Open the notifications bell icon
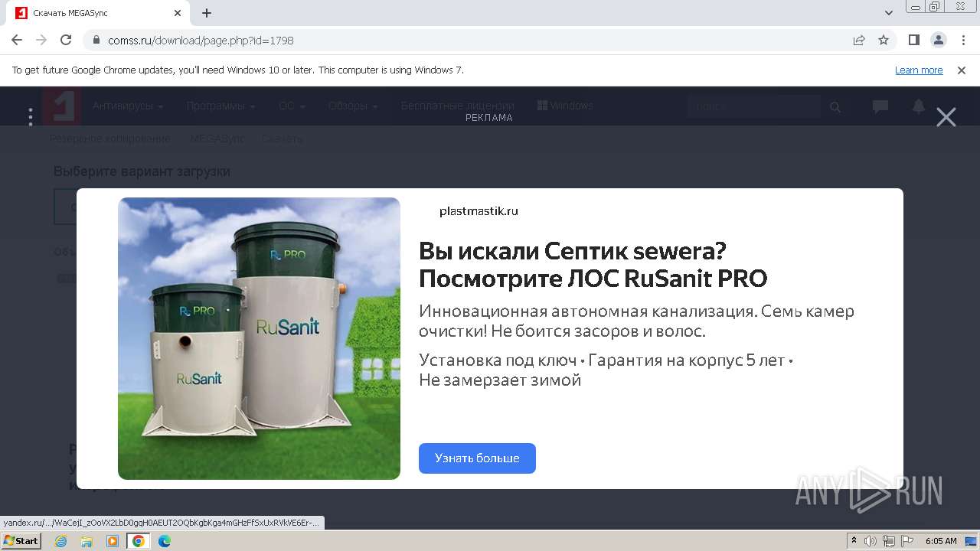This screenshot has width=980, height=551. click(x=919, y=106)
